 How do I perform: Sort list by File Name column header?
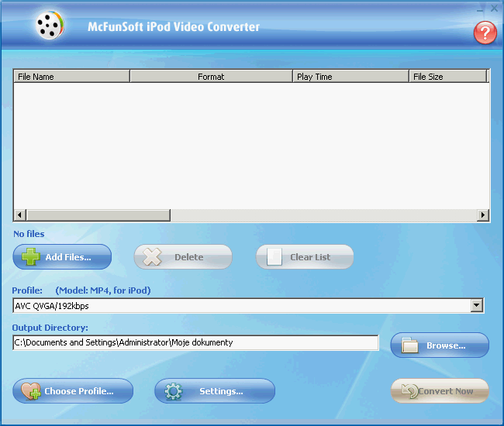coord(71,77)
